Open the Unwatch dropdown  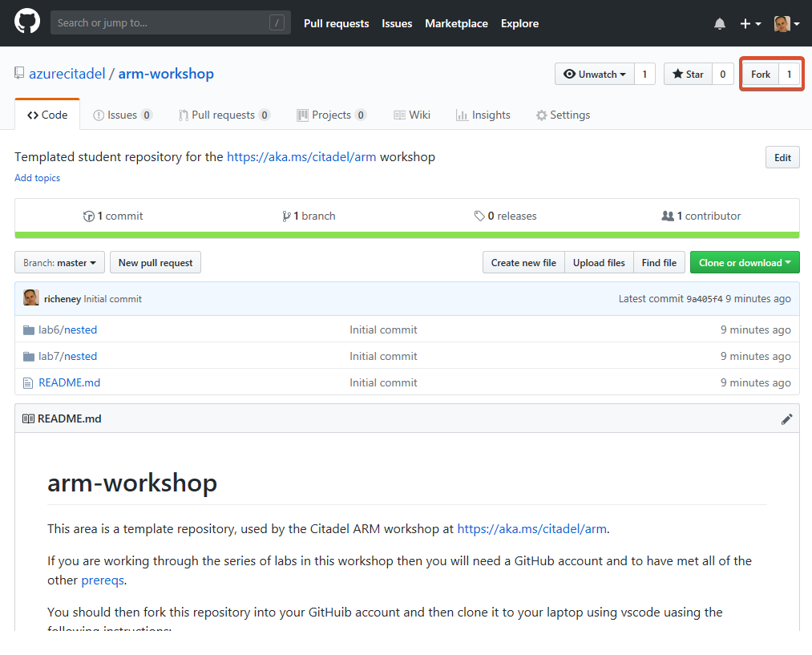point(594,74)
